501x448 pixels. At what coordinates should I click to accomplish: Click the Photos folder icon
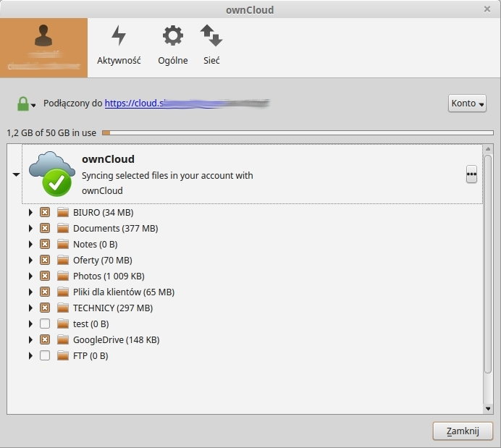63,276
